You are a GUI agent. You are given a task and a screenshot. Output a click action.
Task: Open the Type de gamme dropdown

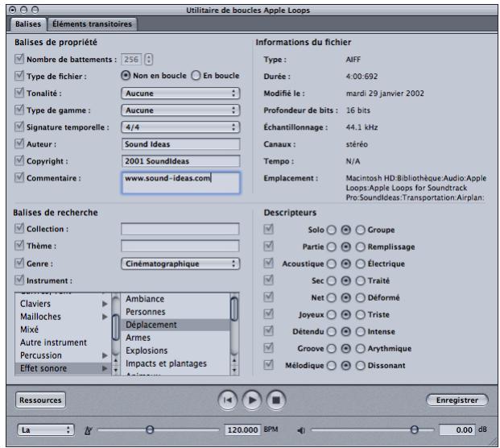point(180,110)
